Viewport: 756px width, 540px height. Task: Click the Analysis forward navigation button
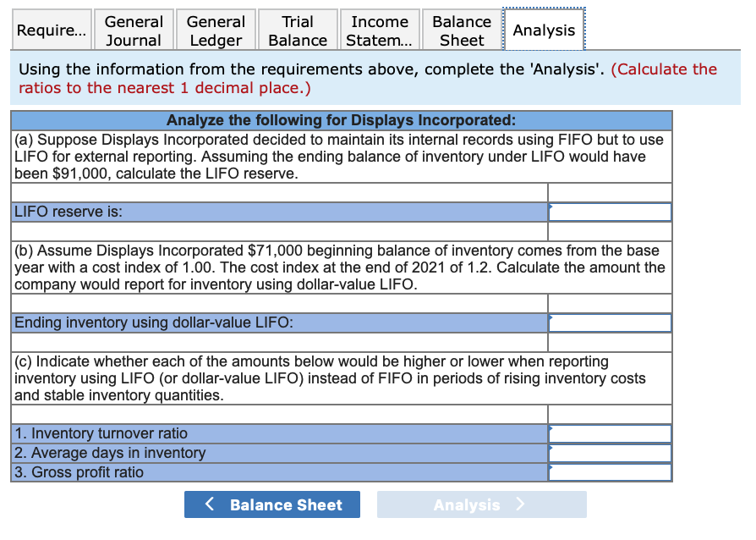pos(481,504)
